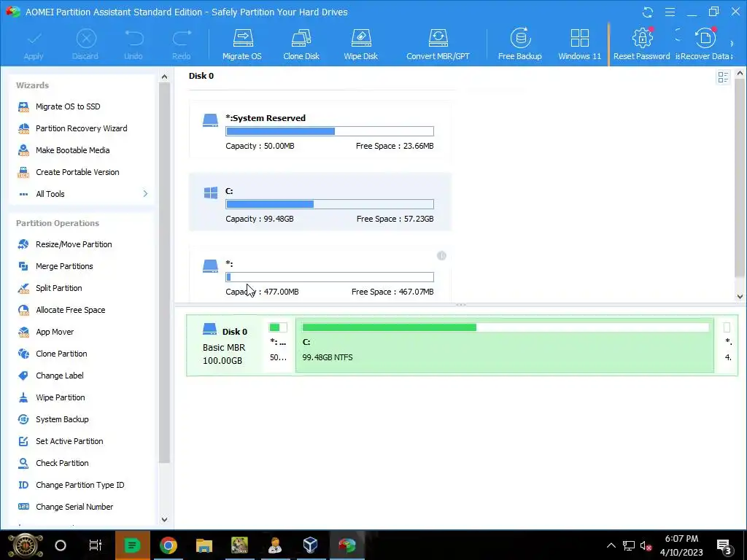Open the notification center icon

[724, 545]
